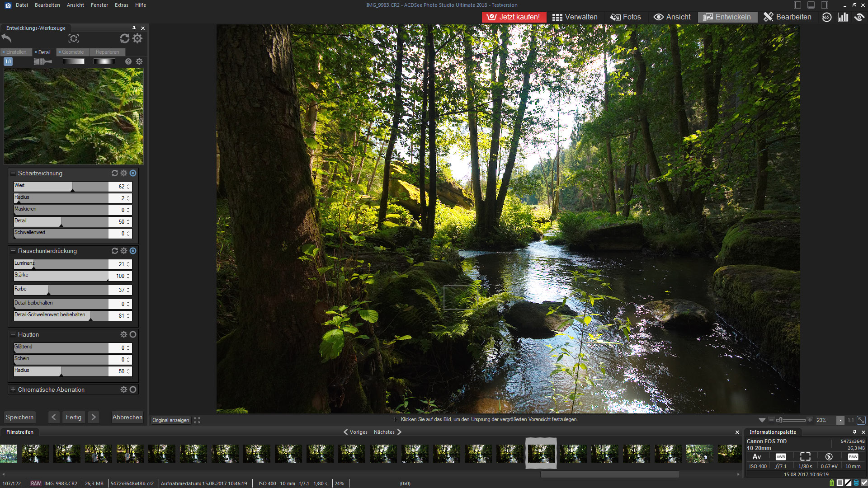
Task: Select the linear gradient tool
Action: point(73,61)
